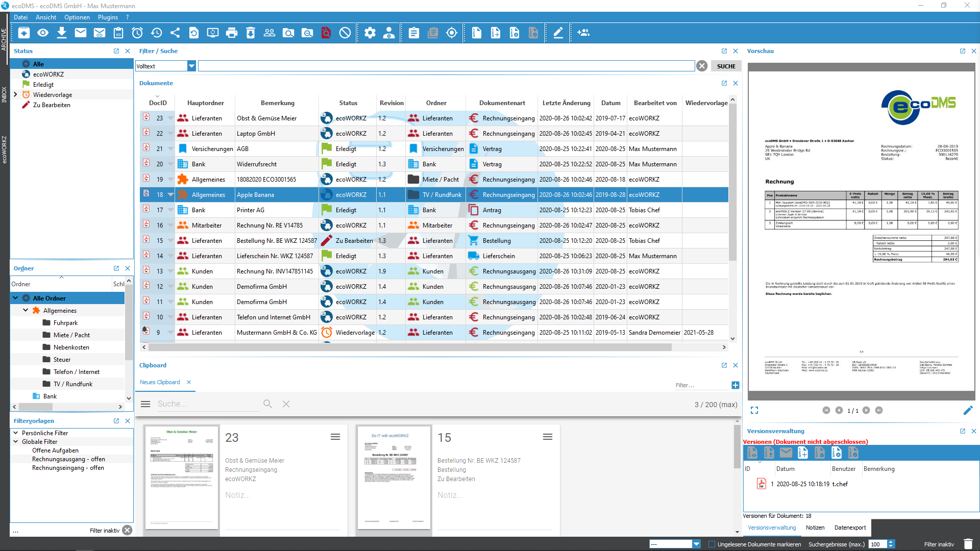The image size is (980, 551).
Task: Click the eye view icon in toolbar
Action: click(x=43, y=33)
